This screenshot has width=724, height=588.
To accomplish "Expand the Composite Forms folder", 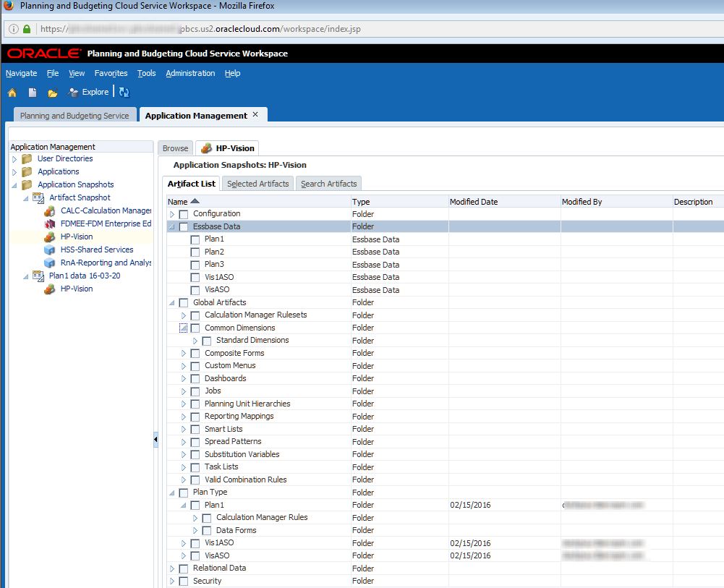I will coord(184,354).
